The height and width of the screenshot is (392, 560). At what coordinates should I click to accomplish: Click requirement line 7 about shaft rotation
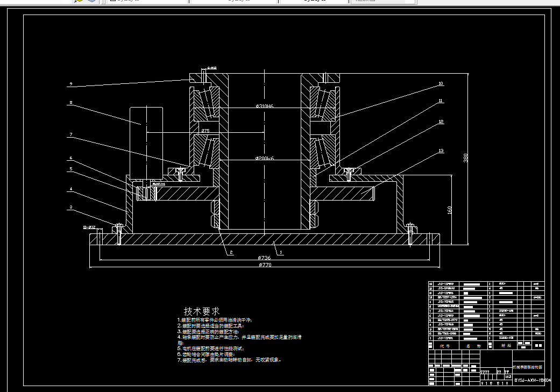pos(229,360)
